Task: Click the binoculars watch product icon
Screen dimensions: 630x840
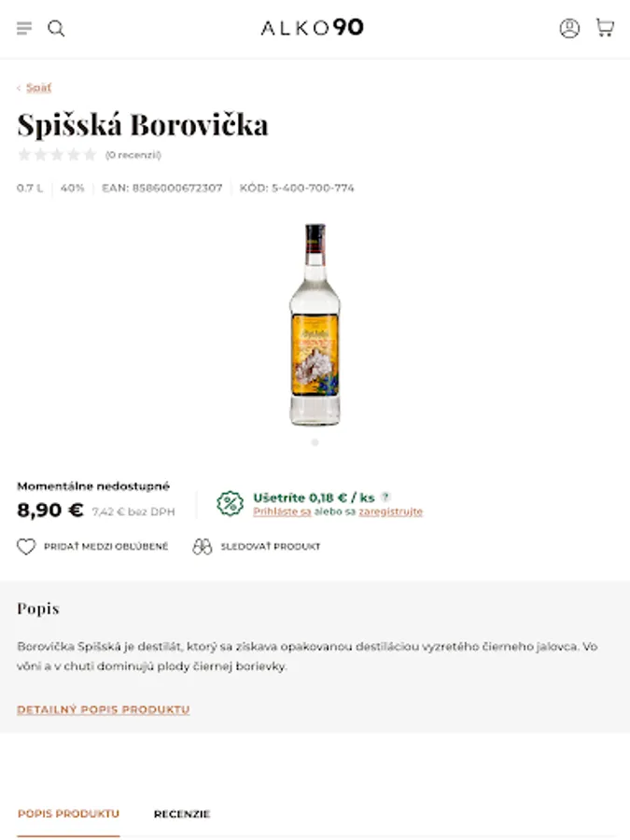Action: pos(202,546)
